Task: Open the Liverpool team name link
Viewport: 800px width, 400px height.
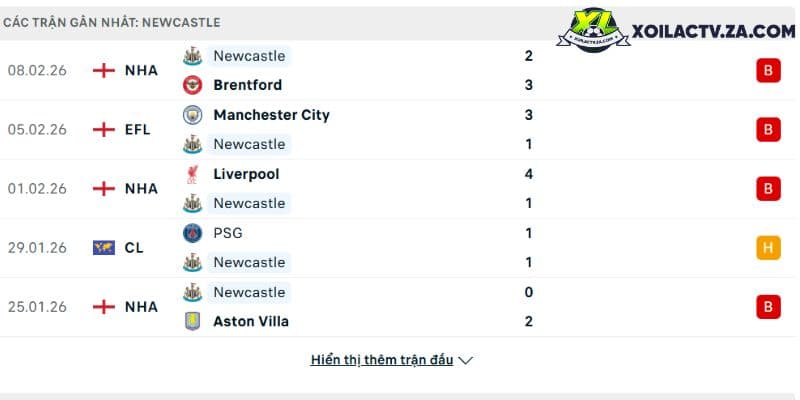Action: tap(246, 174)
